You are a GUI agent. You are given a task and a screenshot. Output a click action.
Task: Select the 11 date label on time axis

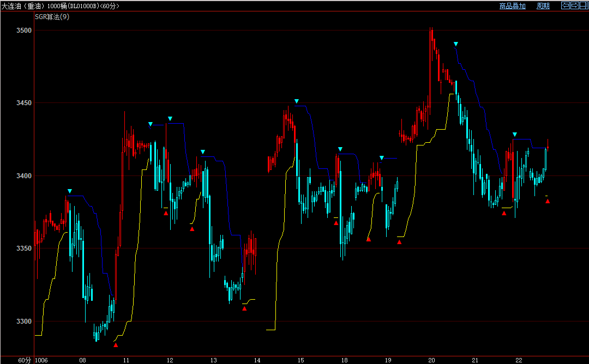[126, 360]
